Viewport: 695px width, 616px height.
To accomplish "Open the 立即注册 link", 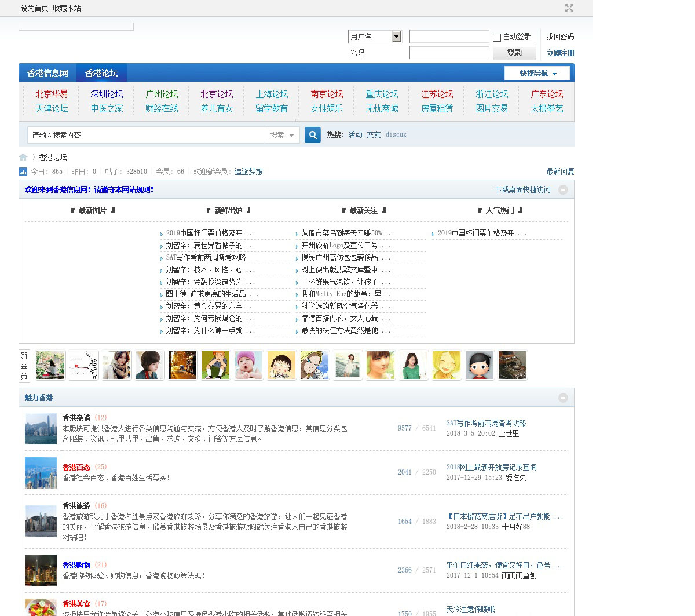I will pyautogui.click(x=560, y=53).
